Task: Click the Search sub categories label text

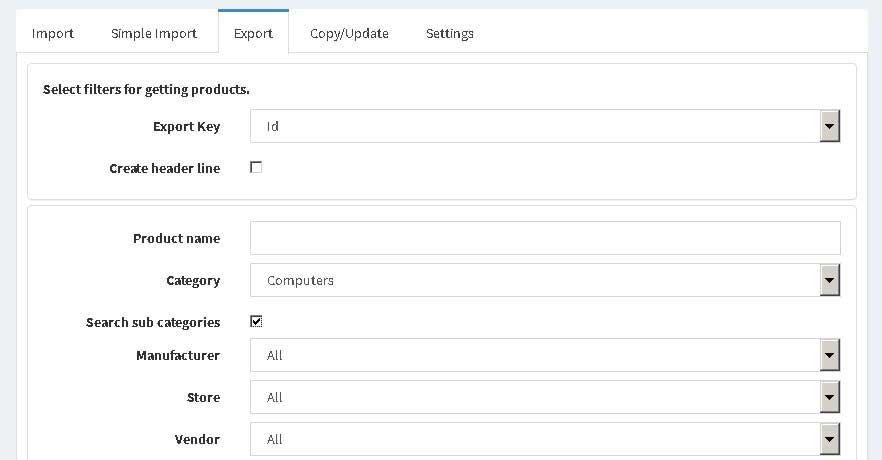Action: point(153,322)
